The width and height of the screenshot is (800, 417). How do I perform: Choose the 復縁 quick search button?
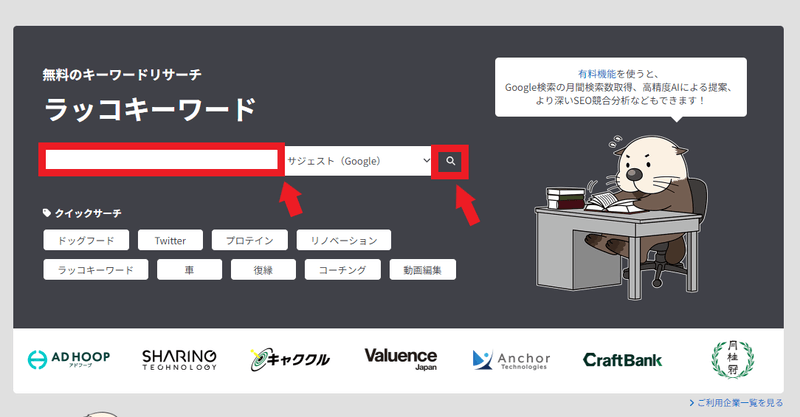(x=263, y=269)
